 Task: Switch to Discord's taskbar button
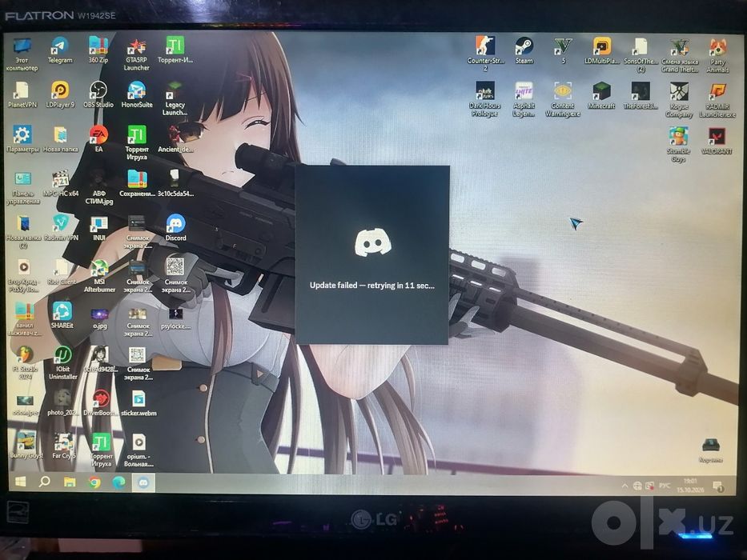pos(143,483)
